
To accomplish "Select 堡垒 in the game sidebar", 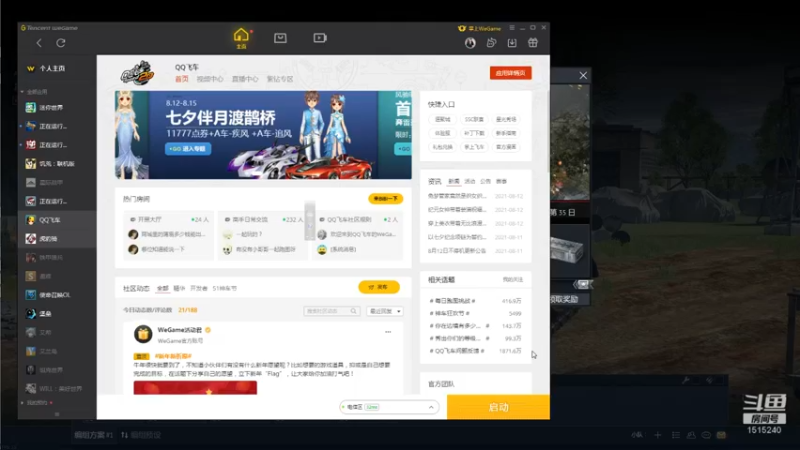I will (57, 314).
